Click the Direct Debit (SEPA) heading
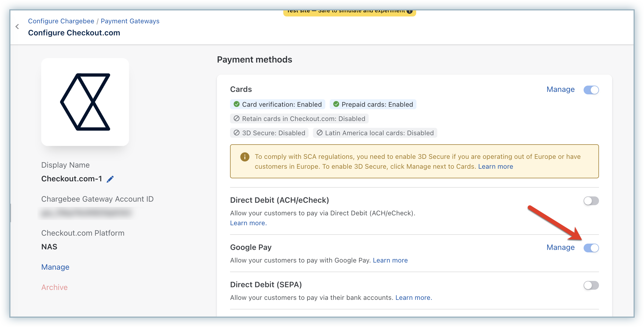Screen dimensions: 644x327 pyautogui.click(x=266, y=285)
